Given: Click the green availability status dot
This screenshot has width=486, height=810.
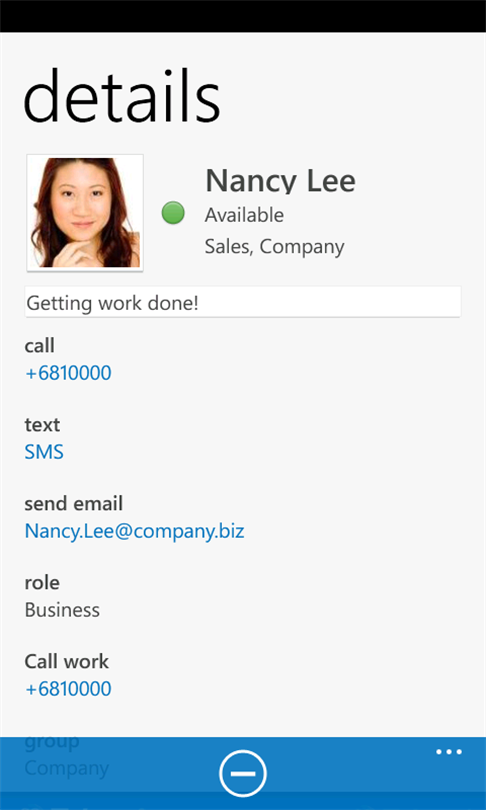Looking at the screenshot, I should [x=173, y=213].
